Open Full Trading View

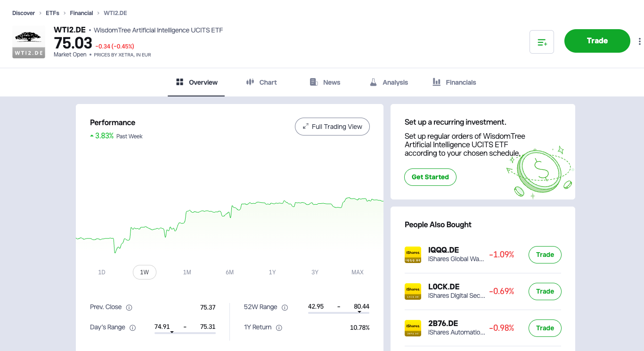click(x=332, y=127)
